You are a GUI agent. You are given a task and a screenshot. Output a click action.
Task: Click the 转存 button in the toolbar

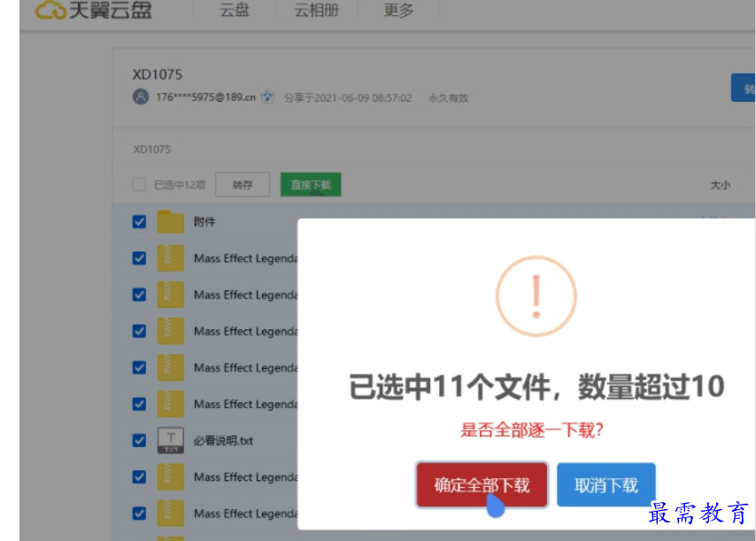click(243, 185)
